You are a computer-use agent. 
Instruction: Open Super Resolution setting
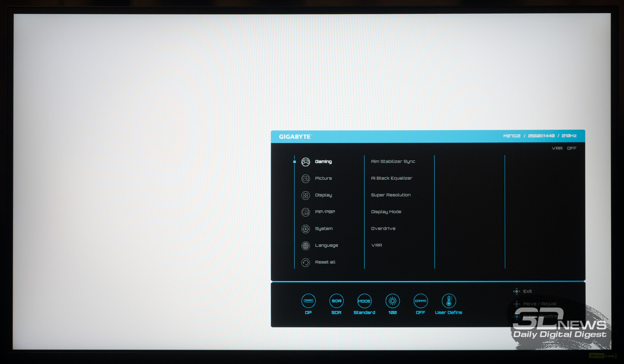click(391, 195)
